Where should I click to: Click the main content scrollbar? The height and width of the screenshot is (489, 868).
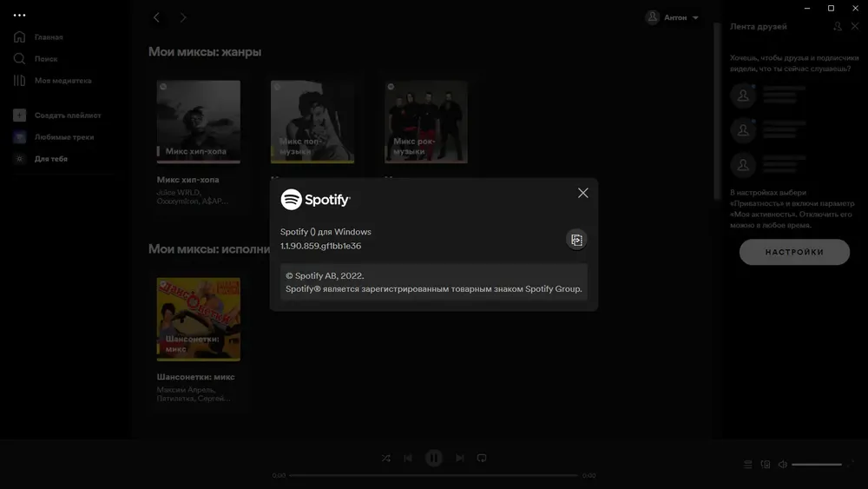tap(717, 111)
